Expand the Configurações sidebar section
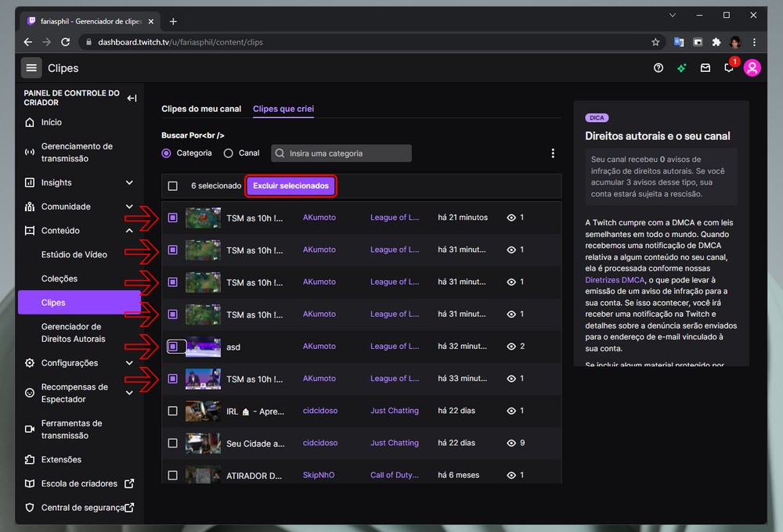Viewport: 783px width, 532px height. tap(129, 363)
